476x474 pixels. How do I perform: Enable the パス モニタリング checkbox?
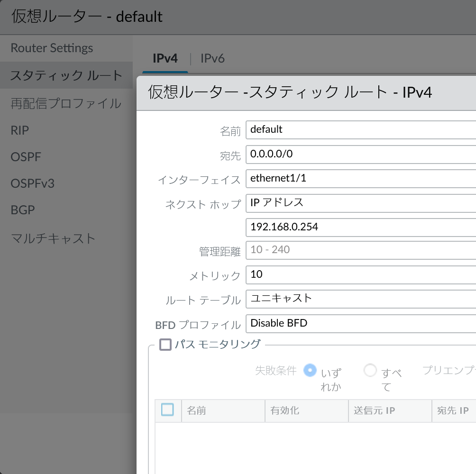165,345
